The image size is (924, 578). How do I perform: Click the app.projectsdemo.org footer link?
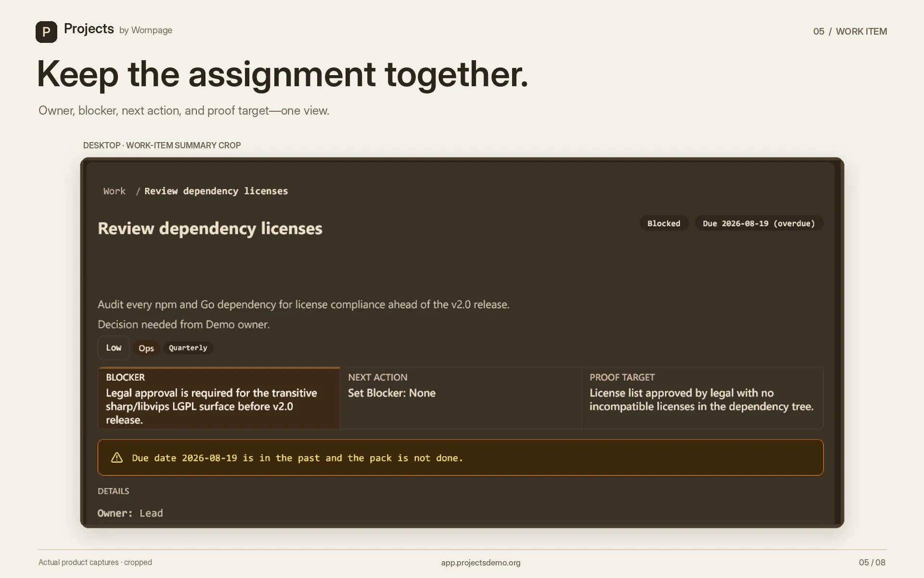(481, 563)
